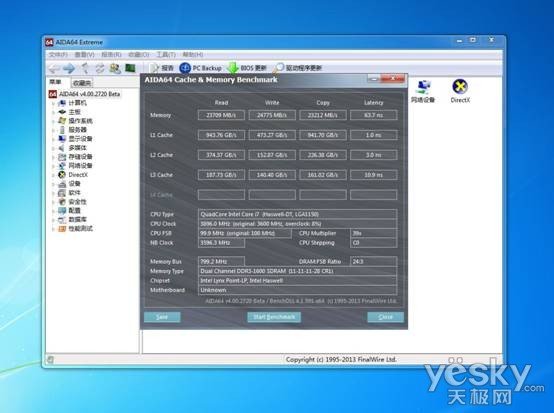The height and width of the screenshot is (413, 554).
Task: Click Memory Bus value 799.2 MHz
Action: 221,261
